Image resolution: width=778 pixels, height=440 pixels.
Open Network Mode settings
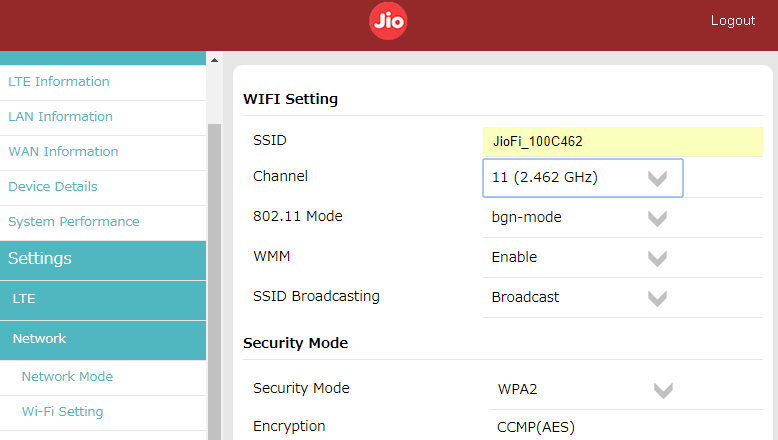click(67, 377)
